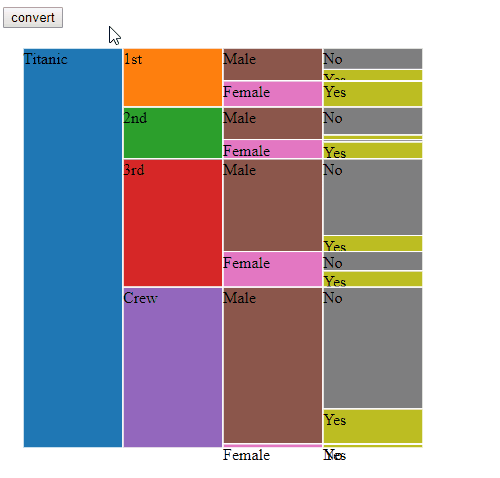Image resolution: width=500 pixels, height=478 pixels.
Task: Select the purple Crew block
Action: [x=173, y=367]
